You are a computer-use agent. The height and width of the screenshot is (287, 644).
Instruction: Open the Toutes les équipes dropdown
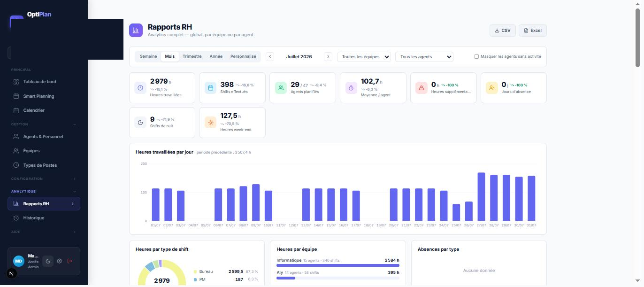364,57
